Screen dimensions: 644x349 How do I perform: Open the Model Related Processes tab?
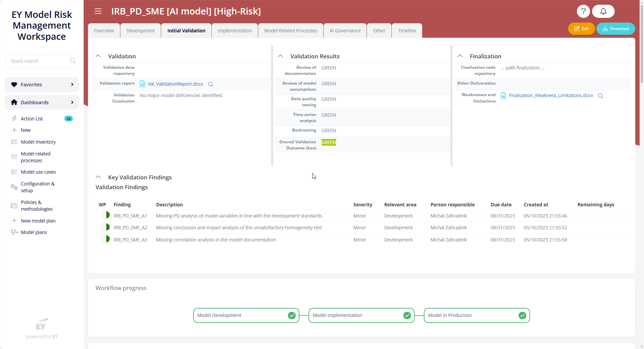[291, 31]
